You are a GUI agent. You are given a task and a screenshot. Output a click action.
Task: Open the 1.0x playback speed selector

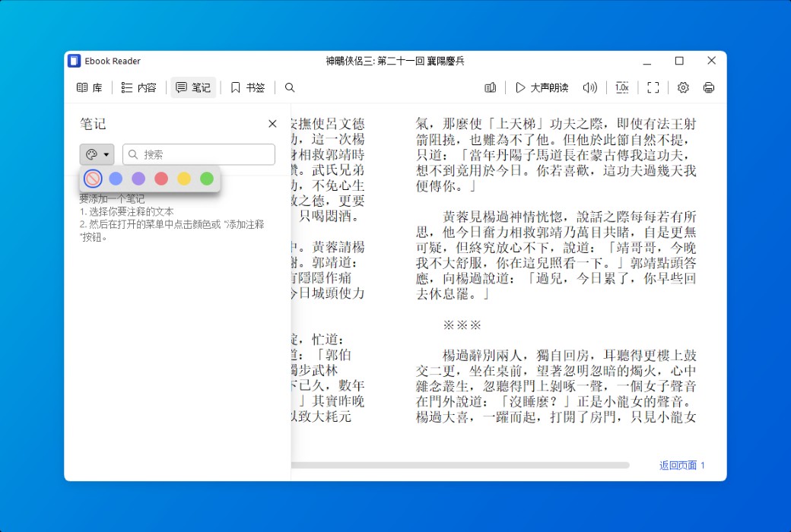[622, 87]
